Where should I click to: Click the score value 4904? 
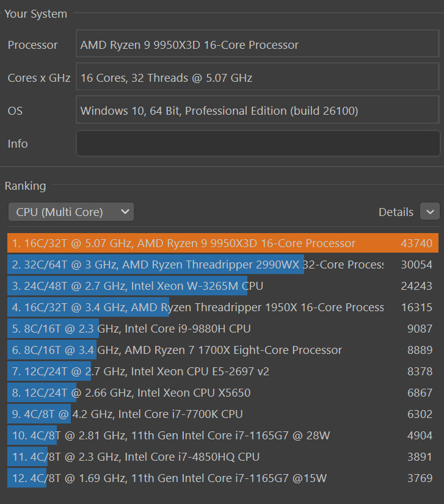pyautogui.click(x=420, y=436)
